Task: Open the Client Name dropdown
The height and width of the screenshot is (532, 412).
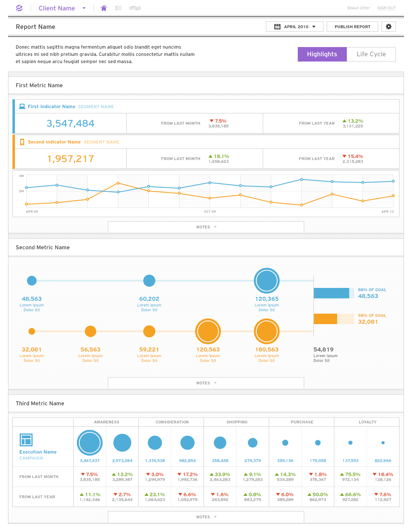Action: [62, 8]
